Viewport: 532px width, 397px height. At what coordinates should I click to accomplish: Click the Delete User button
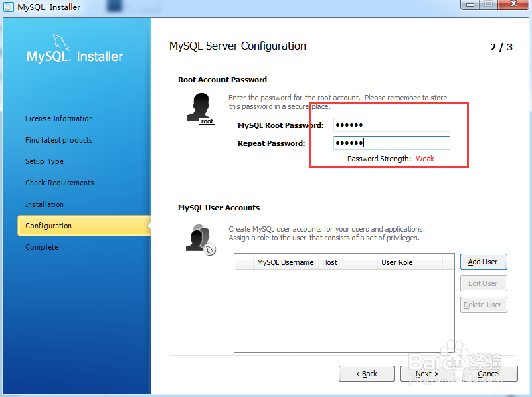(x=483, y=305)
